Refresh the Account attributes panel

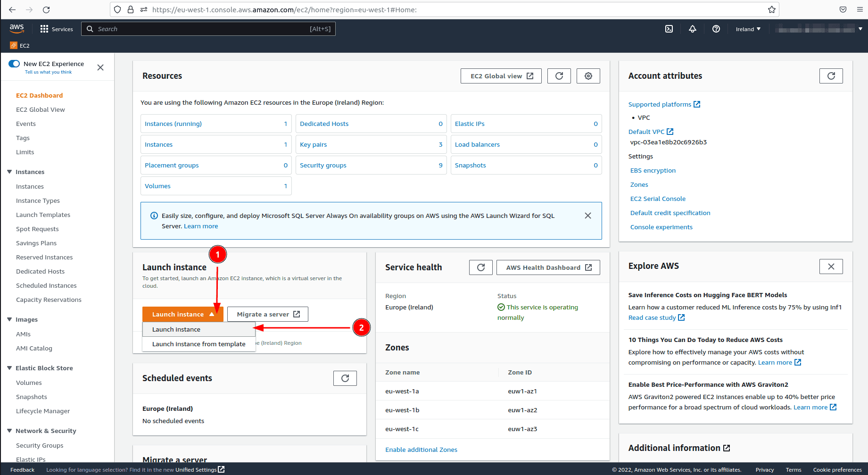click(831, 76)
